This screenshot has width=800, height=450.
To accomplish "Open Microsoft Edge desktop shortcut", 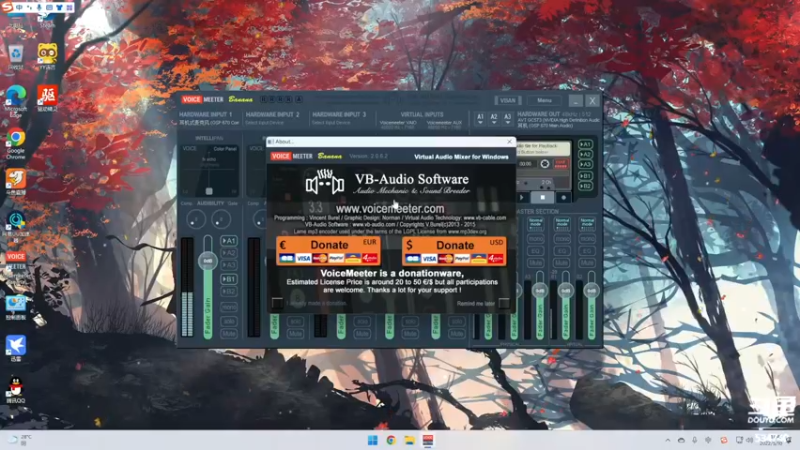I will tap(16, 101).
